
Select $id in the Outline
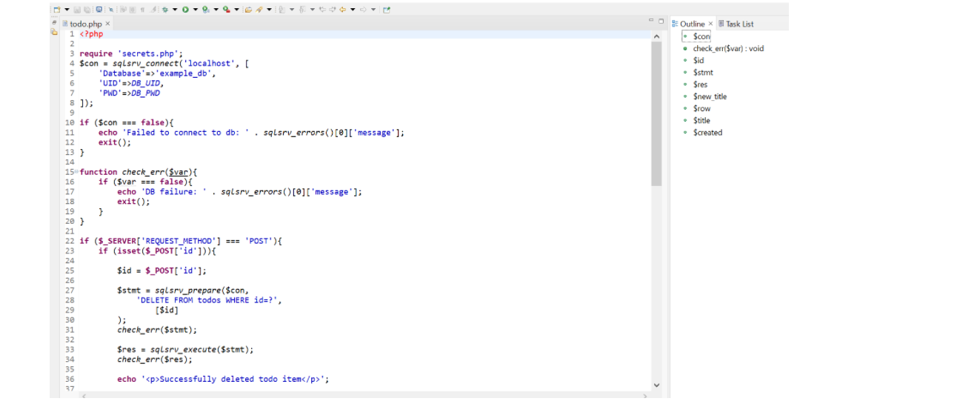[699, 60]
